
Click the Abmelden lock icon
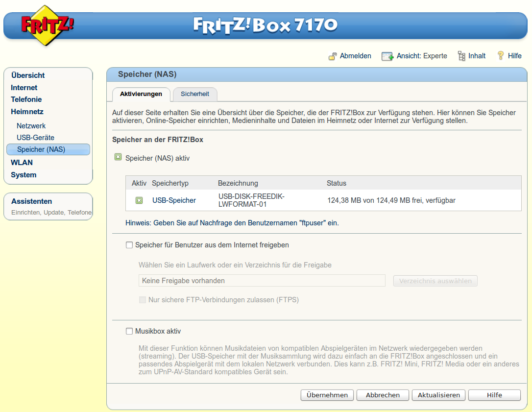click(x=333, y=56)
